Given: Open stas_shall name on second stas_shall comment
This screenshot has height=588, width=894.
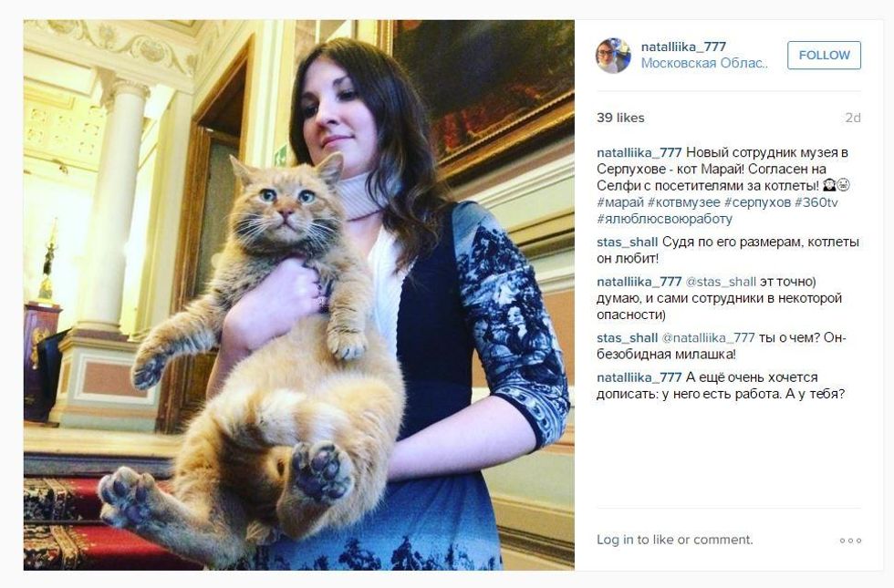Looking at the screenshot, I should pos(628,338).
